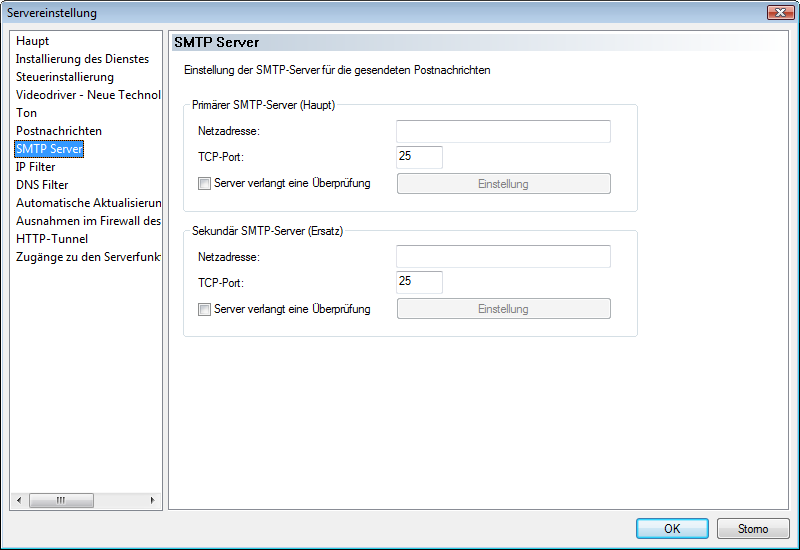Open the DNS Filter settings
Image resolution: width=800 pixels, height=550 pixels.
pos(42,185)
